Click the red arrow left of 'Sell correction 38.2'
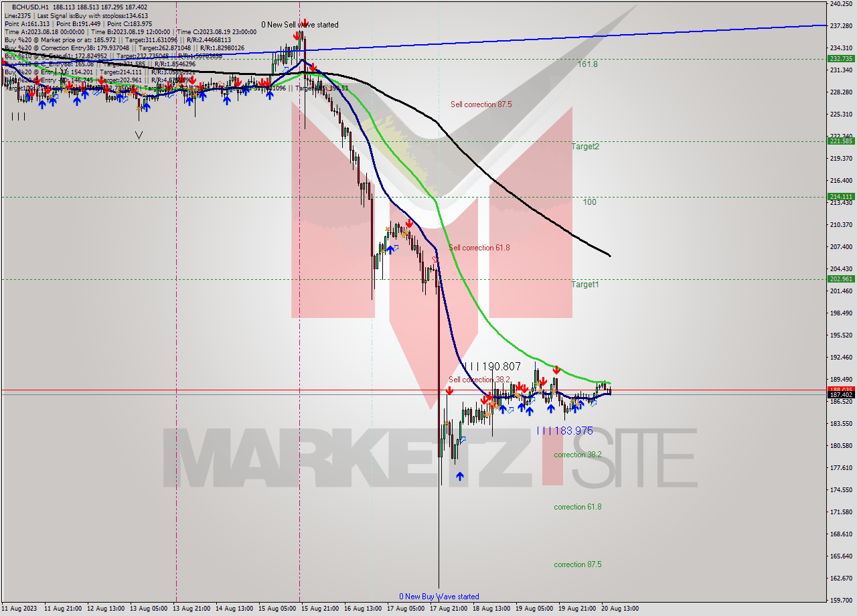857x616 pixels. (x=449, y=390)
